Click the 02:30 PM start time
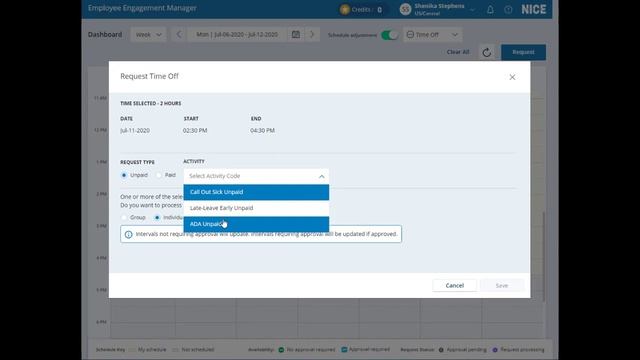 (195, 131)
